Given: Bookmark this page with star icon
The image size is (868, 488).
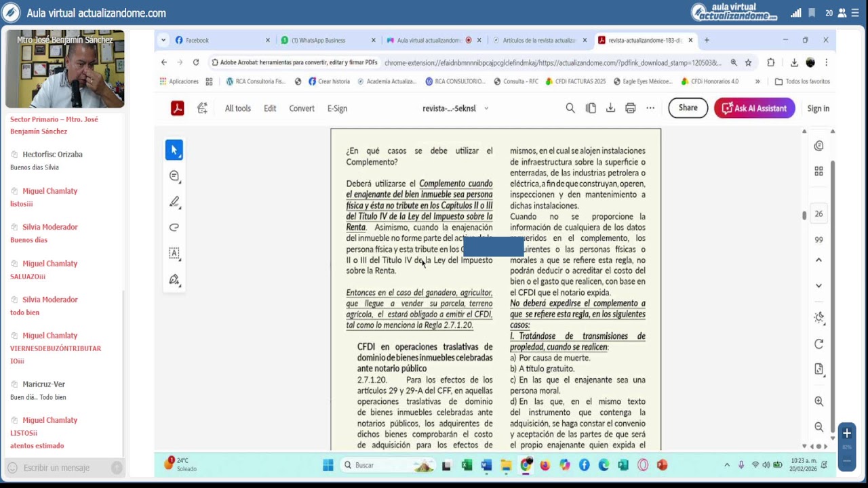Looking at the screenshot, I should 748,62.
